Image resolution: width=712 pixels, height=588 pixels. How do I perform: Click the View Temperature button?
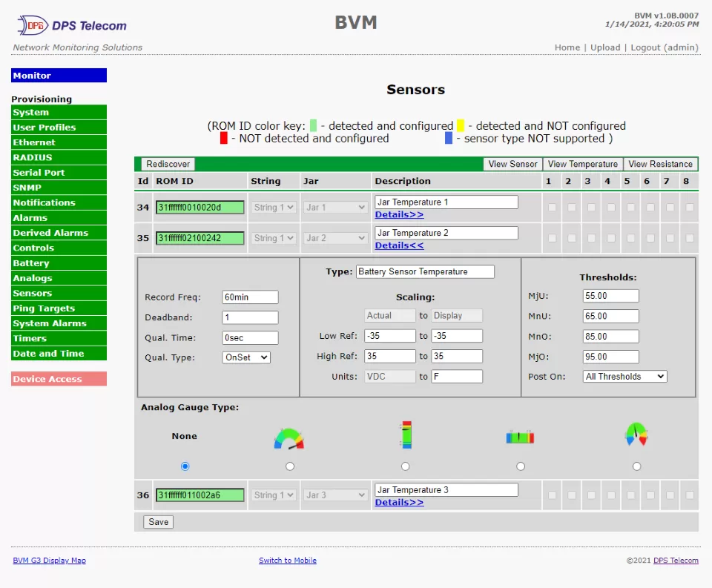pos(582,164)
